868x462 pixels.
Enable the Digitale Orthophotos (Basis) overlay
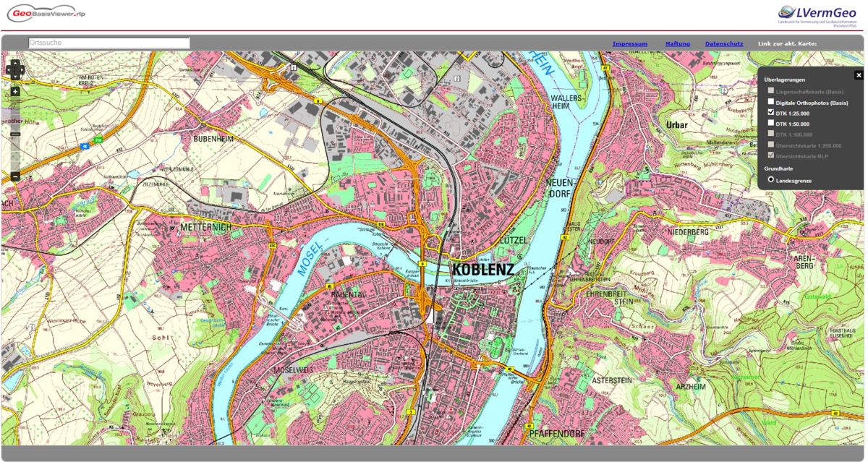coord(771,102)
